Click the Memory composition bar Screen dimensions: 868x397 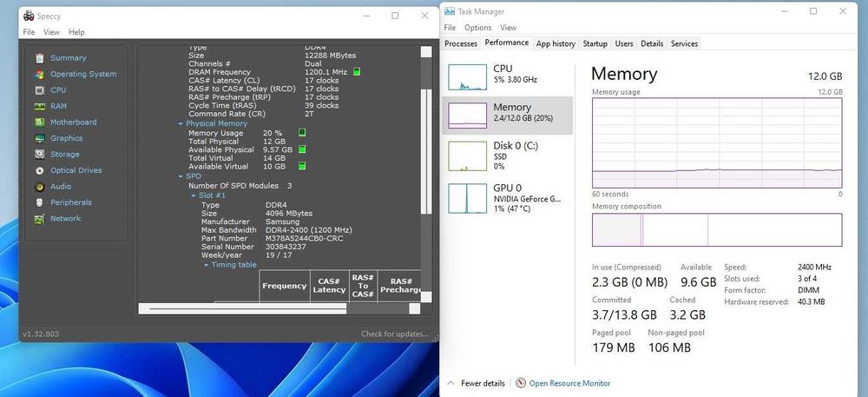click(717, 230)
